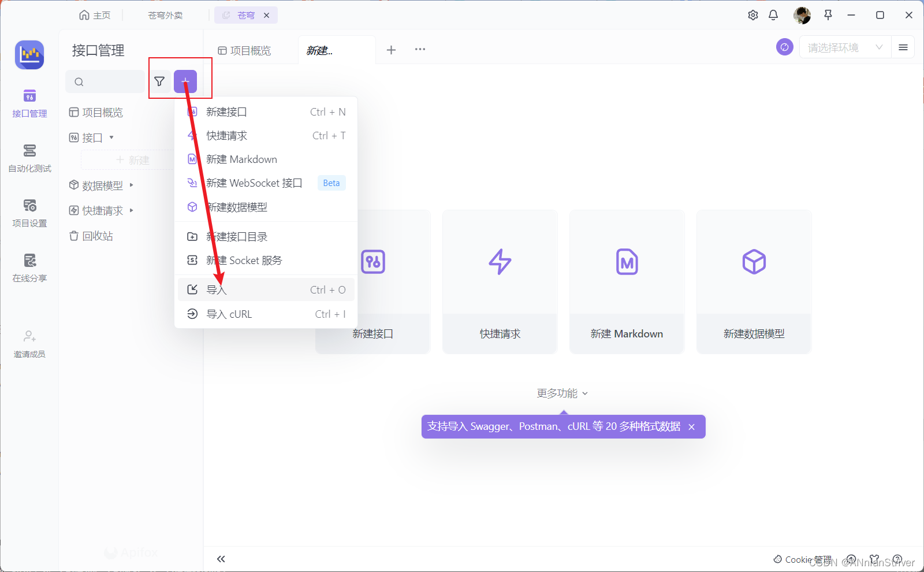Dismiss the purple import formats banner

click(x=691, y=427)
